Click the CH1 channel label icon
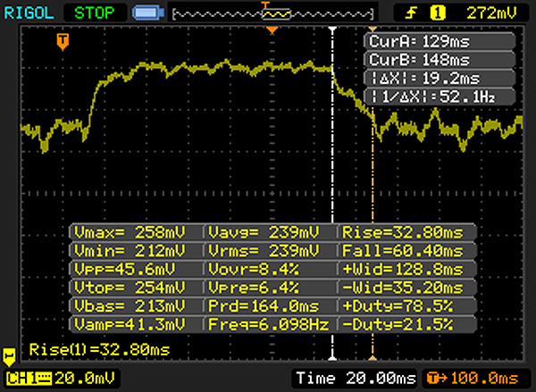536x392 pixels. click(29, 379)
